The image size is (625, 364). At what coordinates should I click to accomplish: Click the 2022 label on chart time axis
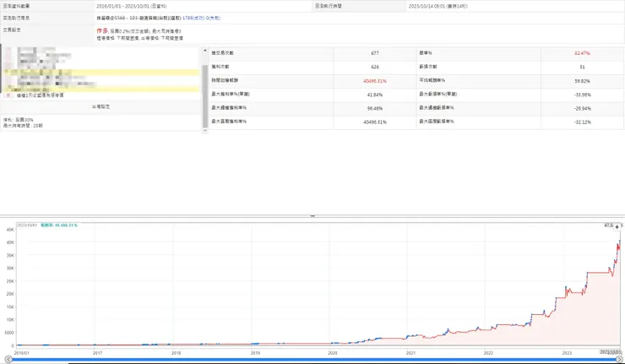[488, 353]
